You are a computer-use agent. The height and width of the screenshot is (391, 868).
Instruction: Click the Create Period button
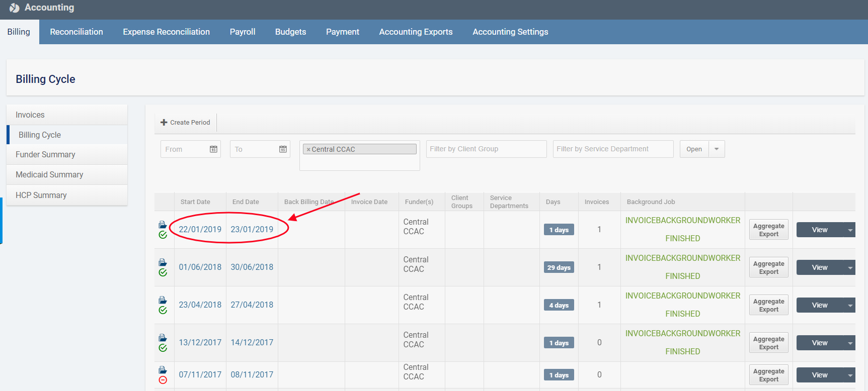point(185,123)
